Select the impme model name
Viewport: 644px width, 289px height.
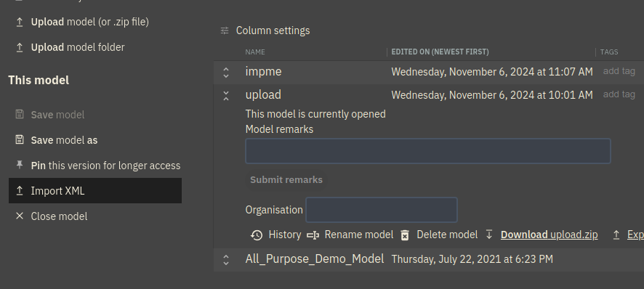263,71
